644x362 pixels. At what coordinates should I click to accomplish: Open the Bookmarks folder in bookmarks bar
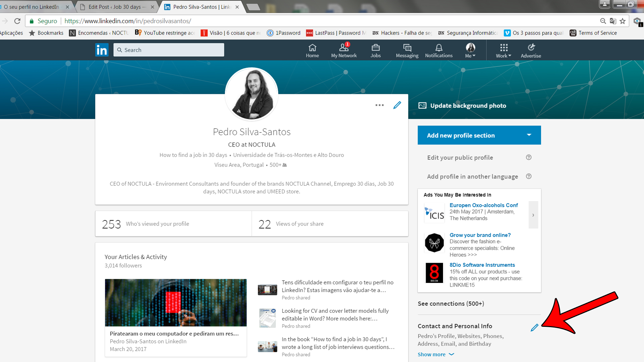click(46, 33)
